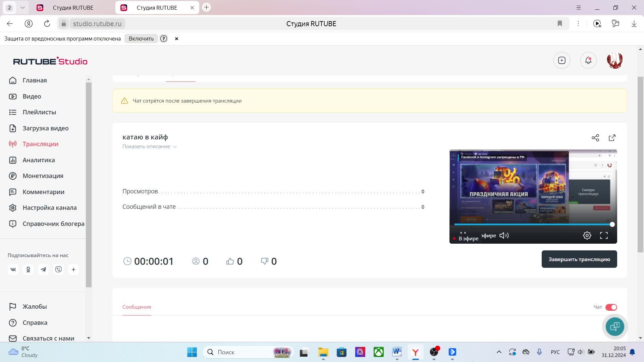The width and height of the screenshot is (644, 362).
Task: Click the add content plus icon in the header
Action: [x=561, y=60]
